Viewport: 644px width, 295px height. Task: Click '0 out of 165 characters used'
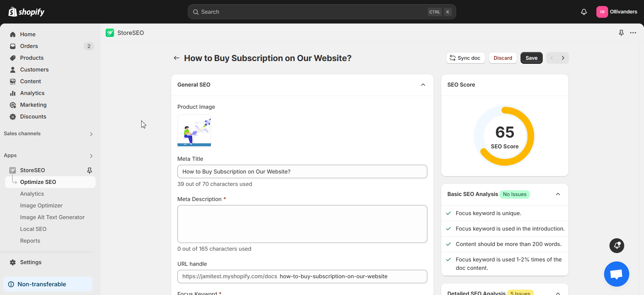(x=214, y=249)
